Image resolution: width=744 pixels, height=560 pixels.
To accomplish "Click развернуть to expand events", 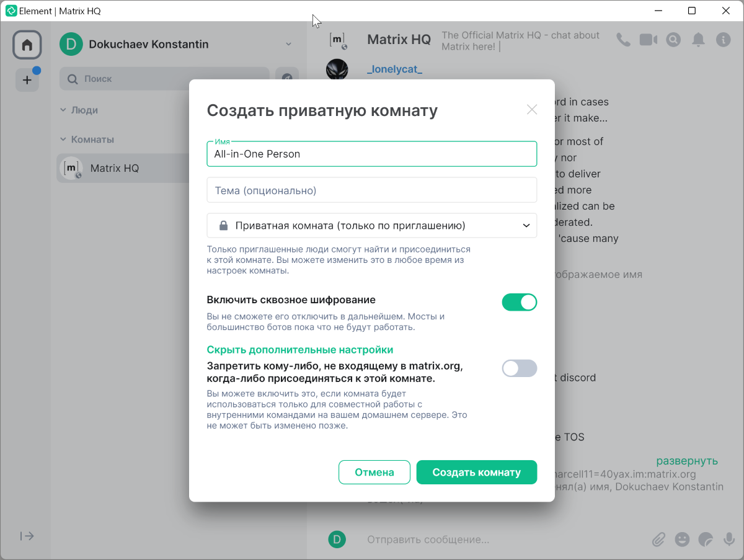I will pos(687,461).
